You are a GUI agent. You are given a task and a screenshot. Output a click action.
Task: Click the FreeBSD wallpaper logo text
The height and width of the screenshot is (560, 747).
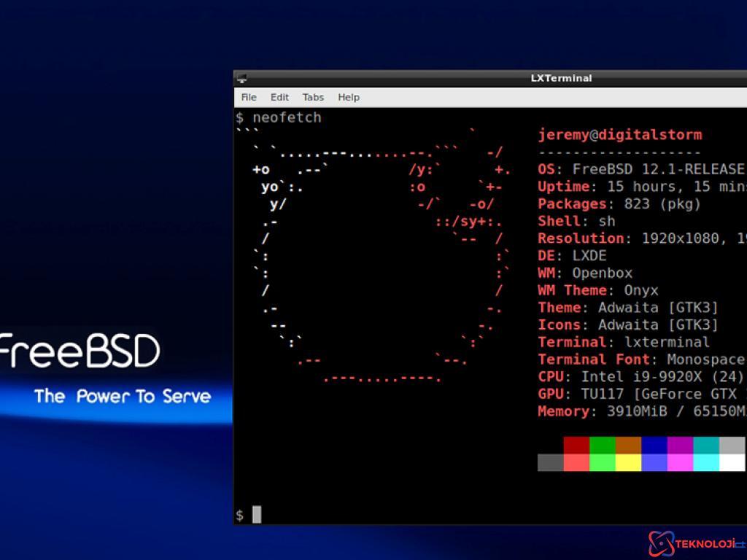click(x=79, y=351)
